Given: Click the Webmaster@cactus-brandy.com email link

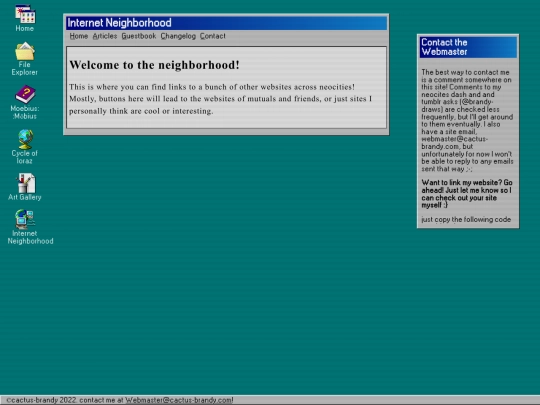Looking at the screenshot, I should (179, 400).
